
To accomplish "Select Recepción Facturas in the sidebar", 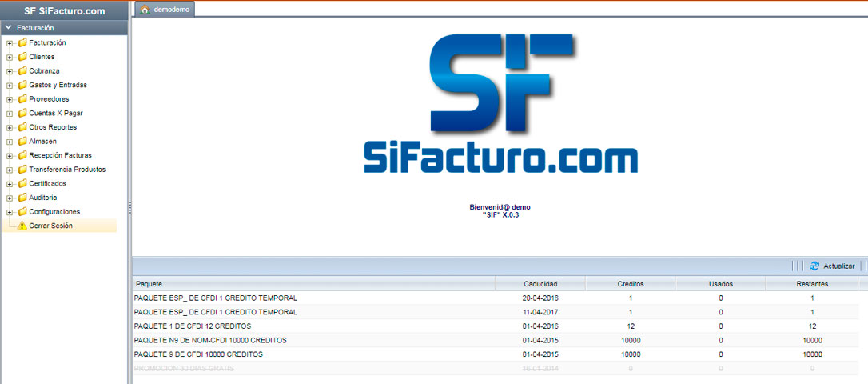I will click(60, 155).
